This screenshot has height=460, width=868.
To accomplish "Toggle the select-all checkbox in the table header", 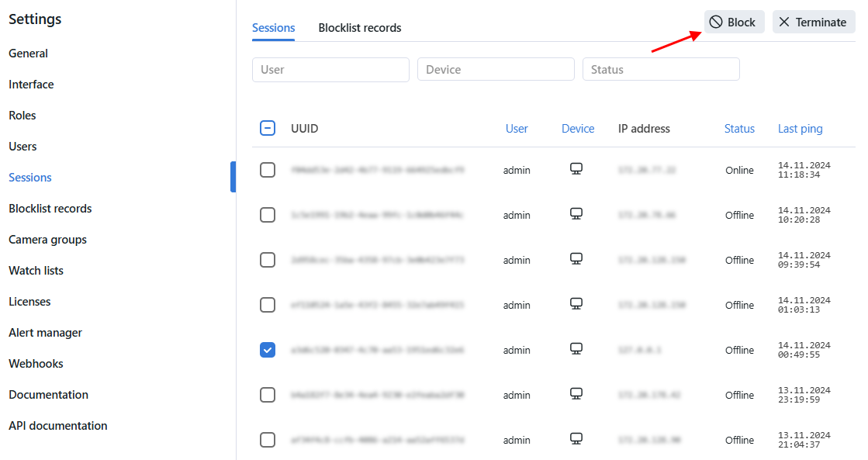I will 268,129.
